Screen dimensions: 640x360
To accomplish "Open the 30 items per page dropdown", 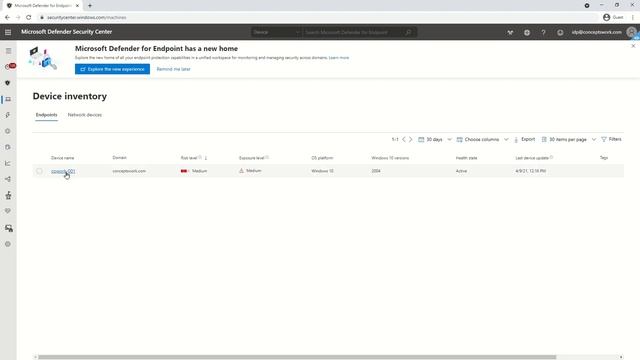I will pos(569,139).
